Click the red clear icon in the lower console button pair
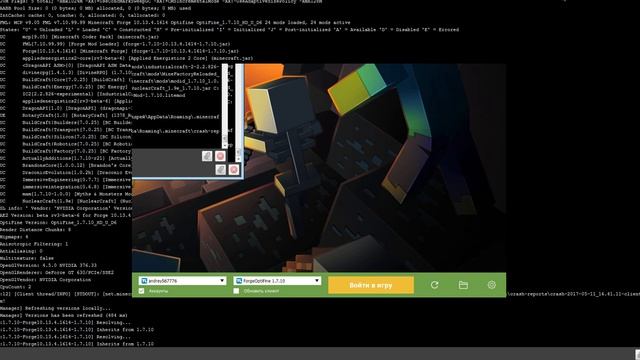This screenshot has width=640, height=360. (234, 169)
